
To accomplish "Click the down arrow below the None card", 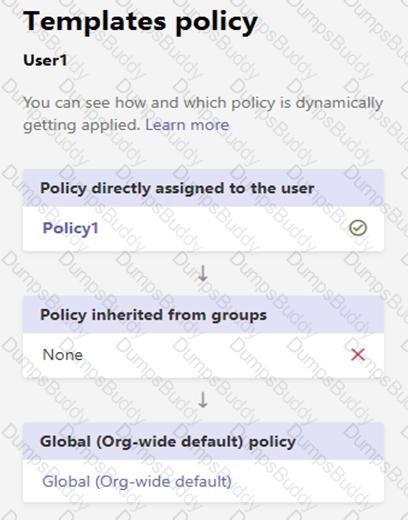I will (203, 400).
